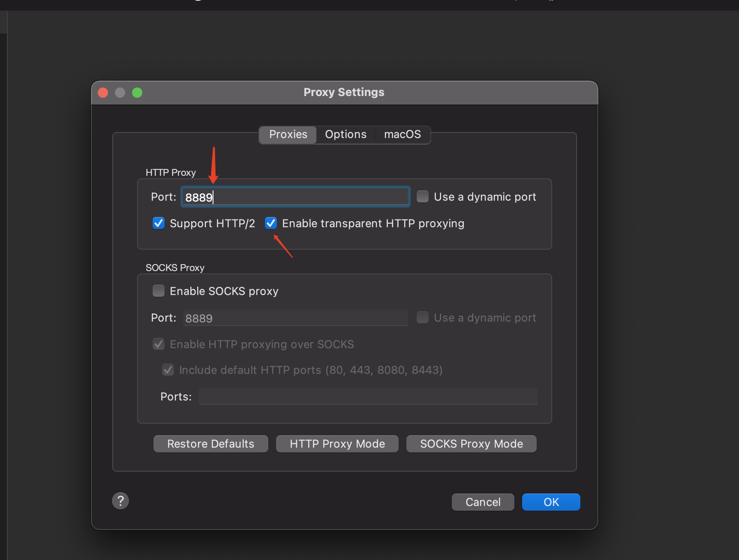Click the Ports text field

pyautogui.click(x=368, y=397)
